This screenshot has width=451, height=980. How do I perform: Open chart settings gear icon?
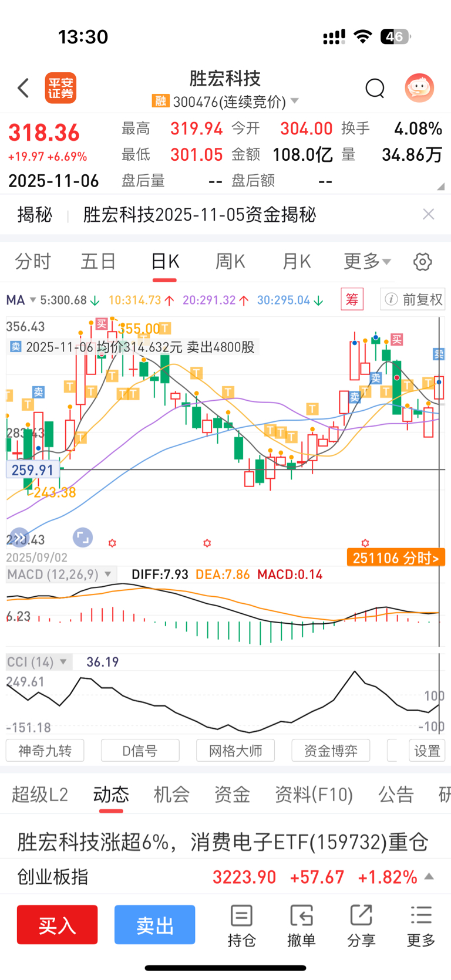point(423,262)
